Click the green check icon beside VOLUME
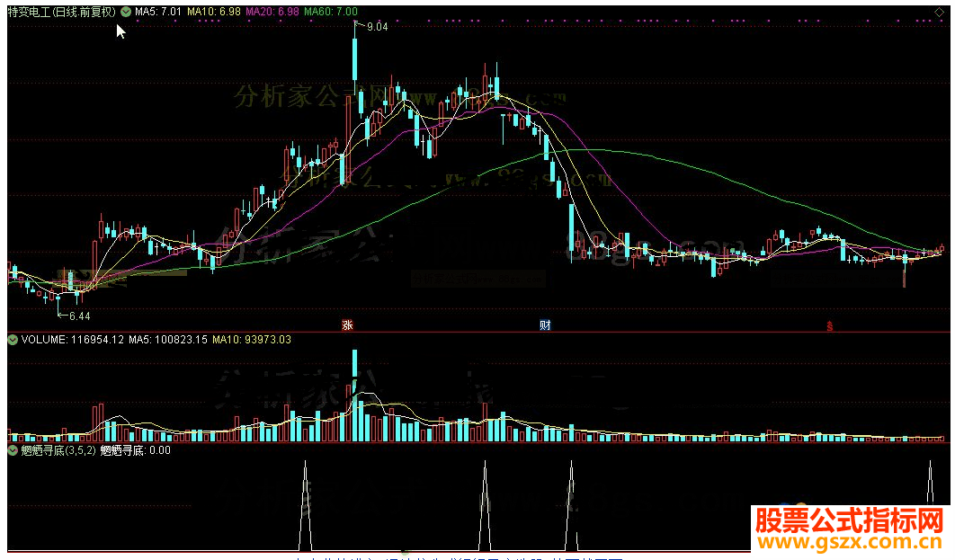Screen dimensions: 955x560 (13, 340)
